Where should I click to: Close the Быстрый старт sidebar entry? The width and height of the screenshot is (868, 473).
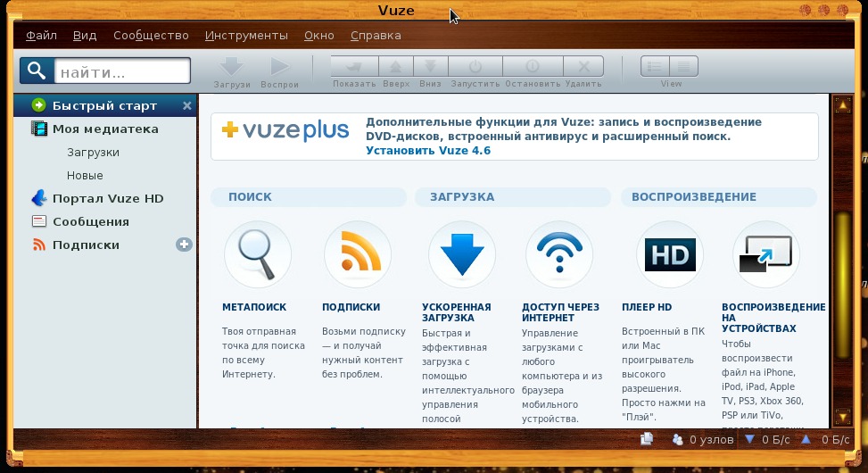pyautogui.click(x=187, y=105)
